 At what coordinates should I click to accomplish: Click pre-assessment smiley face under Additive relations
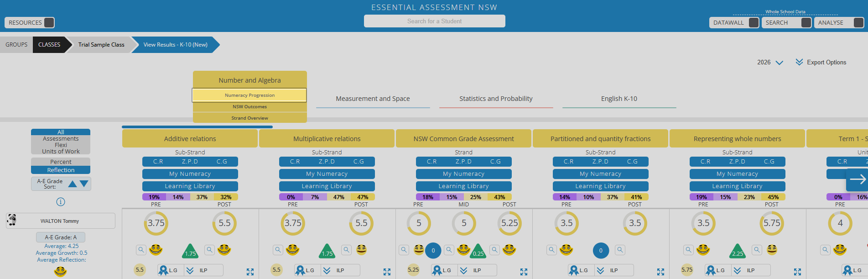(x=156, y=249)
